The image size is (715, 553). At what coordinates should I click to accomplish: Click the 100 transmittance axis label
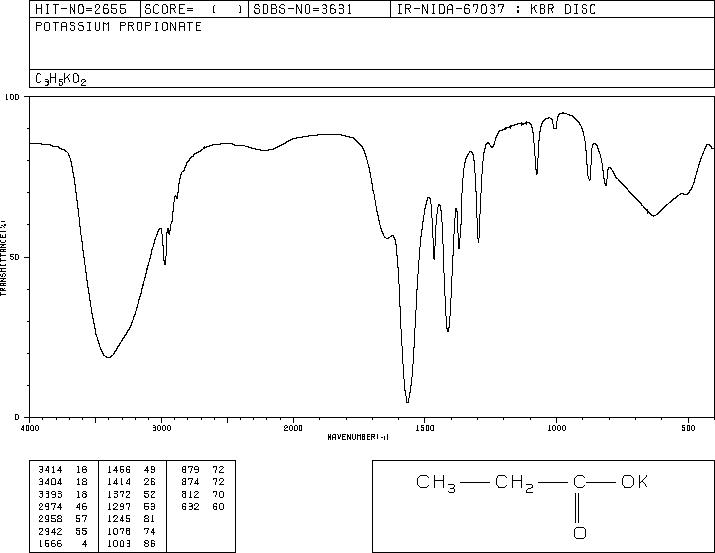tap(12, 97)
